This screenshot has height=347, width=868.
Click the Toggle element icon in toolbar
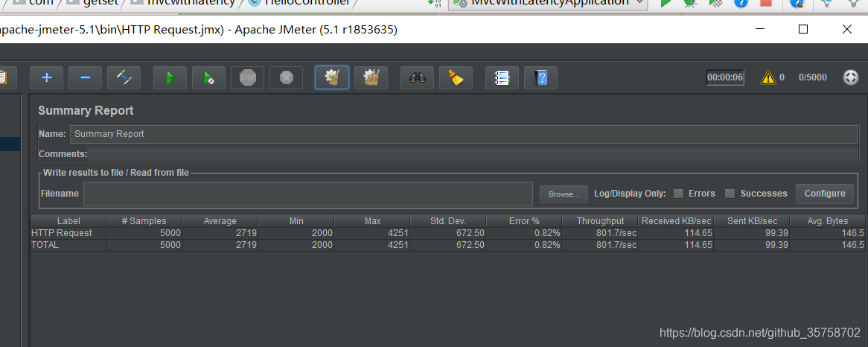(x=124, y=78)
